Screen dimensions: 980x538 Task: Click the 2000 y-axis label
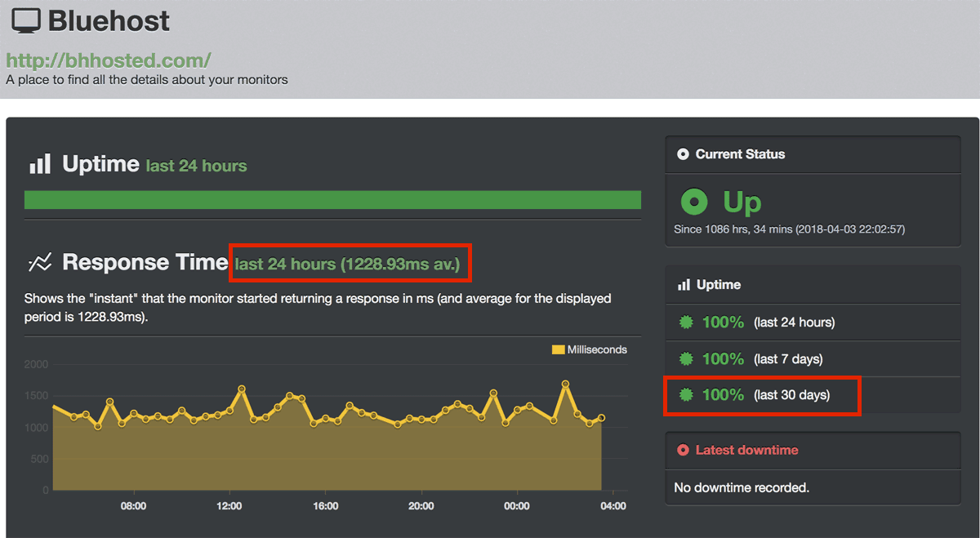37,364
